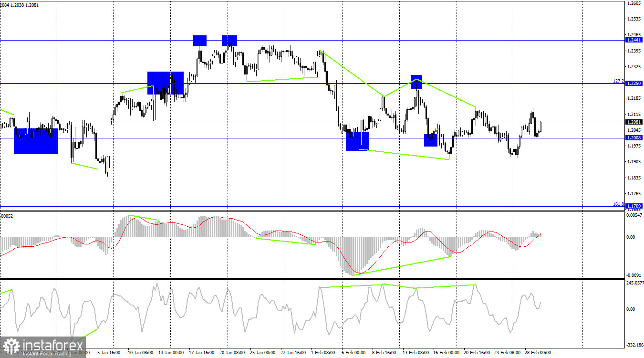Click the 1.1975 price axis value

pyautogui.click(x=634, y=146)
